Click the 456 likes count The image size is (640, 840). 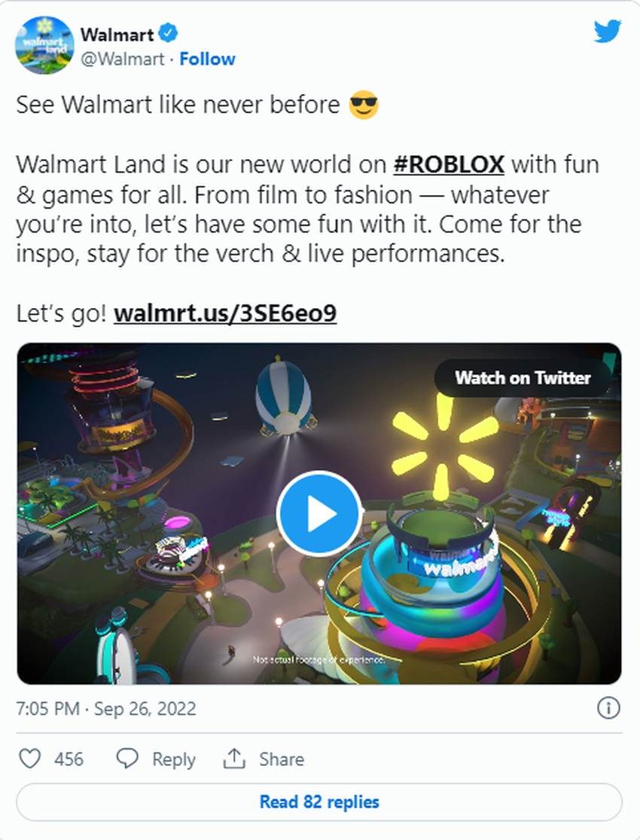point(69,759)
